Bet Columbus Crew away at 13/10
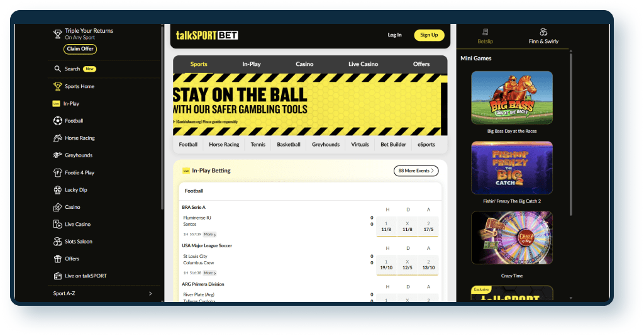Viewport: 644px width, 336px height. coord(428,265)
